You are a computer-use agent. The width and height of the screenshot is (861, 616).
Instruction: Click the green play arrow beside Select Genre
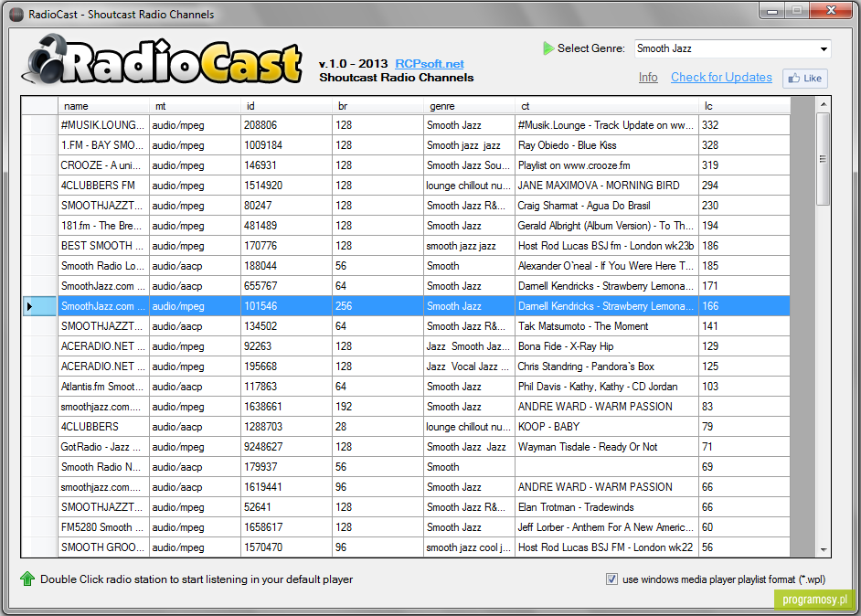(x=548, y=48)
